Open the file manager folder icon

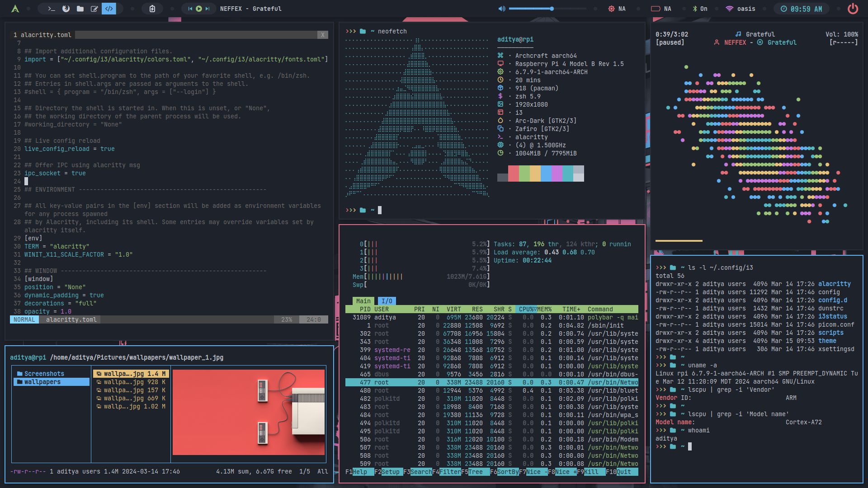80,9
